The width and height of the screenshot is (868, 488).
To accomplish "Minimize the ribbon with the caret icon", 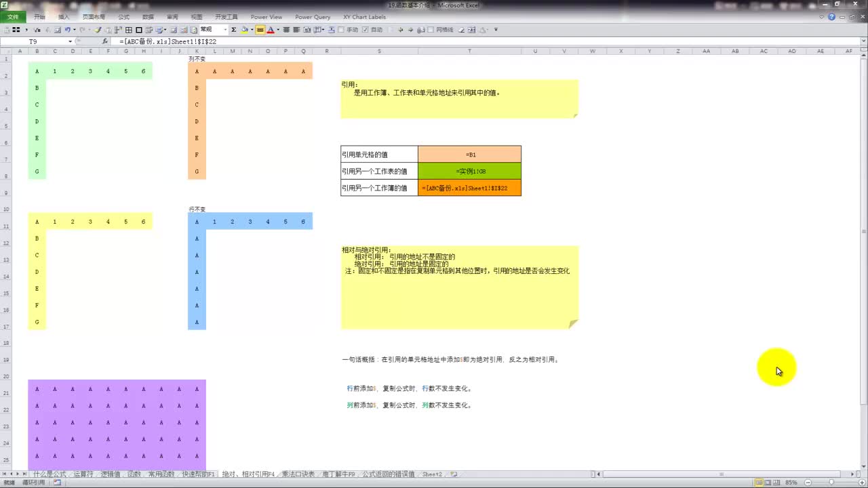I will [x=822, y=16].
